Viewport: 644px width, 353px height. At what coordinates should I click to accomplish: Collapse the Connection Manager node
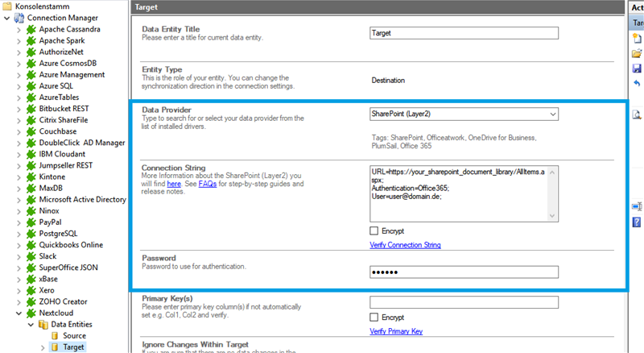(7, 19)
